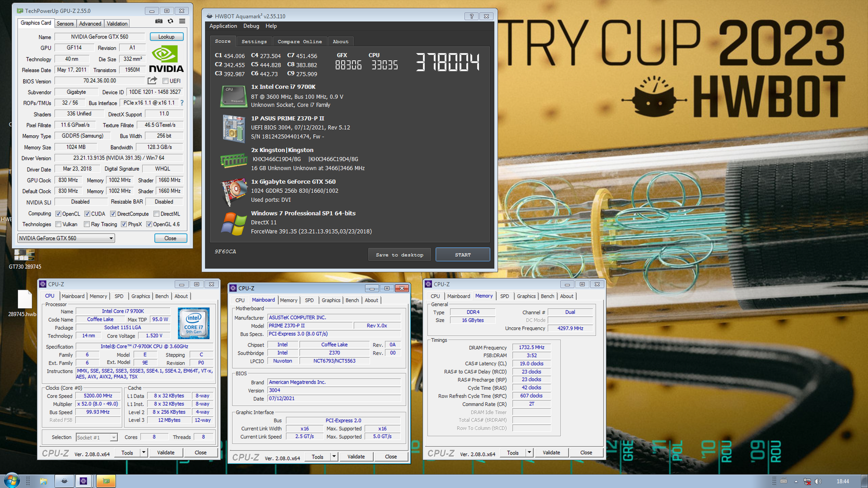The image size is (868, 488).
Task: Click the GPU-Z refresh icon
Action: tap(170, 21)
